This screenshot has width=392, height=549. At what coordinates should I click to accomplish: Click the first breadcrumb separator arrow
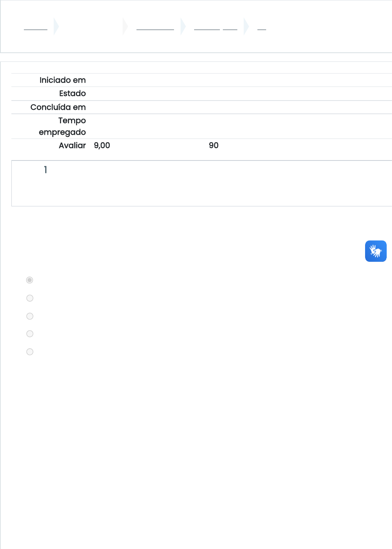coord(56,27)
